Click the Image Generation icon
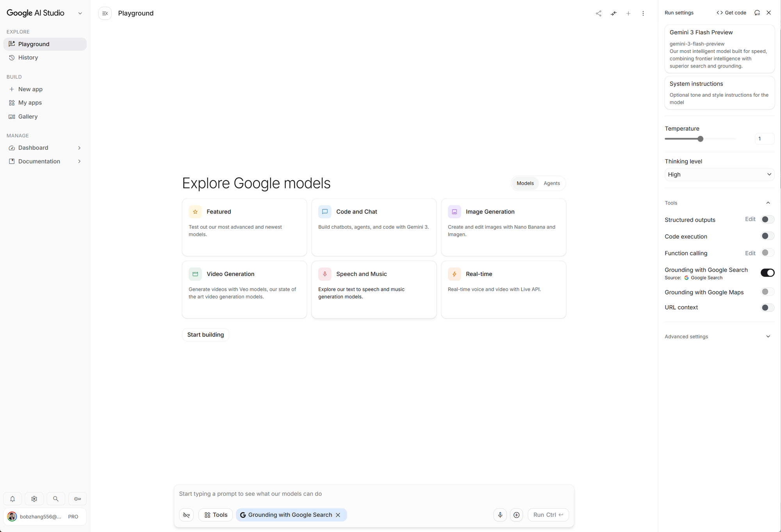The height and width of the screenshot is (532, 781). 455,212
